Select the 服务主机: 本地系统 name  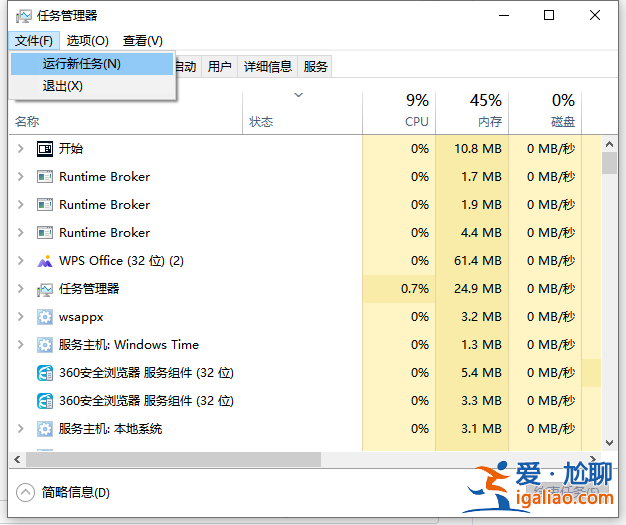point(110,429)
